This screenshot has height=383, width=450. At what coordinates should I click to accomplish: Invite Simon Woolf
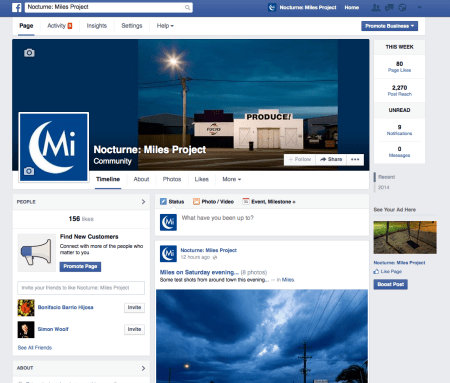pos(134,329)
